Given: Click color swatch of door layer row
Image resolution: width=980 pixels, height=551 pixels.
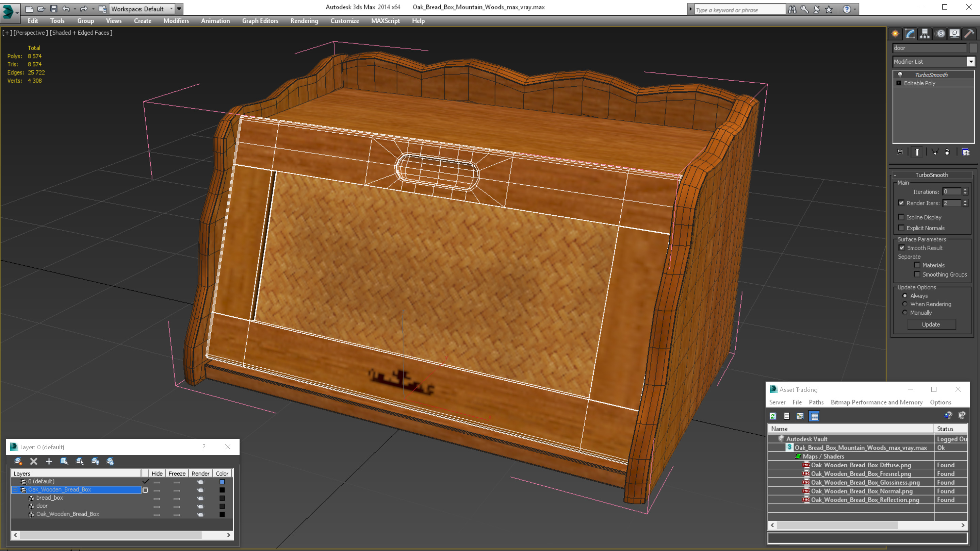Looking at the screenshot, I should (x=222, y=506).
